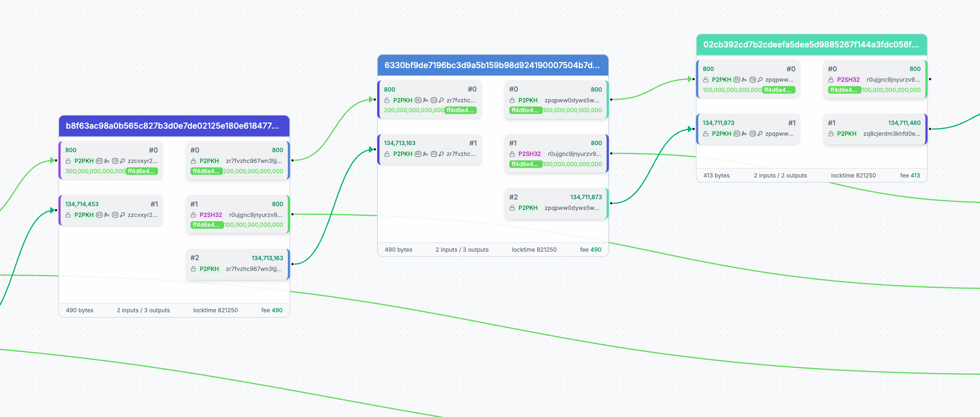980x417 pixels.
Task: Click address zr7fvzhc967wn3tjj on b8f63ac output #0
Action: (254, 161)
